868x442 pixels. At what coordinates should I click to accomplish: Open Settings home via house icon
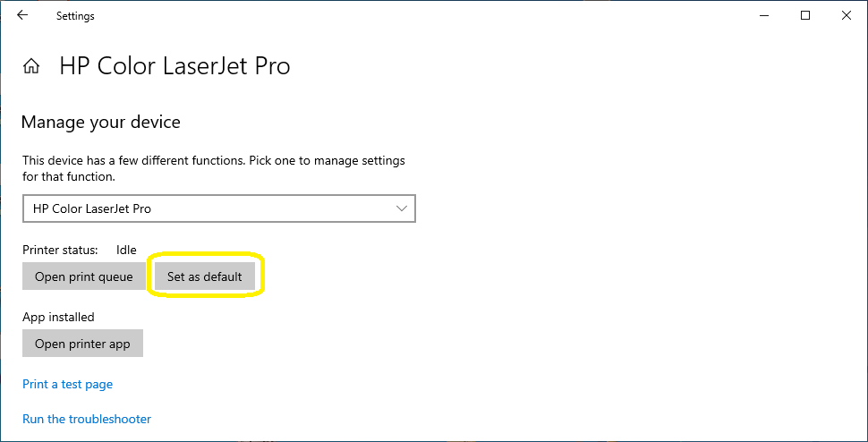click(31, 66)
